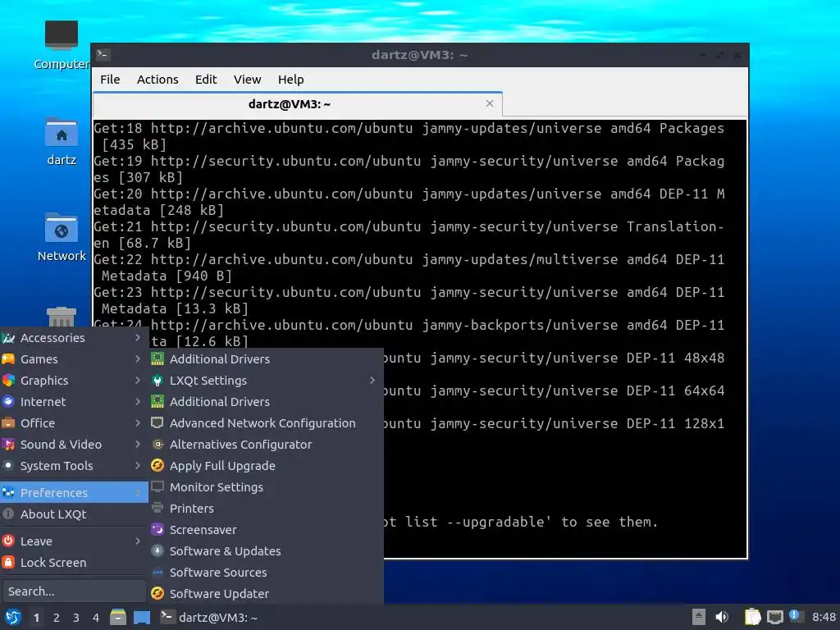The height and width of the screenshot is (630, 840).
Task: Click the first Additional Drivers icon
Action: click(x=157, y=359)
